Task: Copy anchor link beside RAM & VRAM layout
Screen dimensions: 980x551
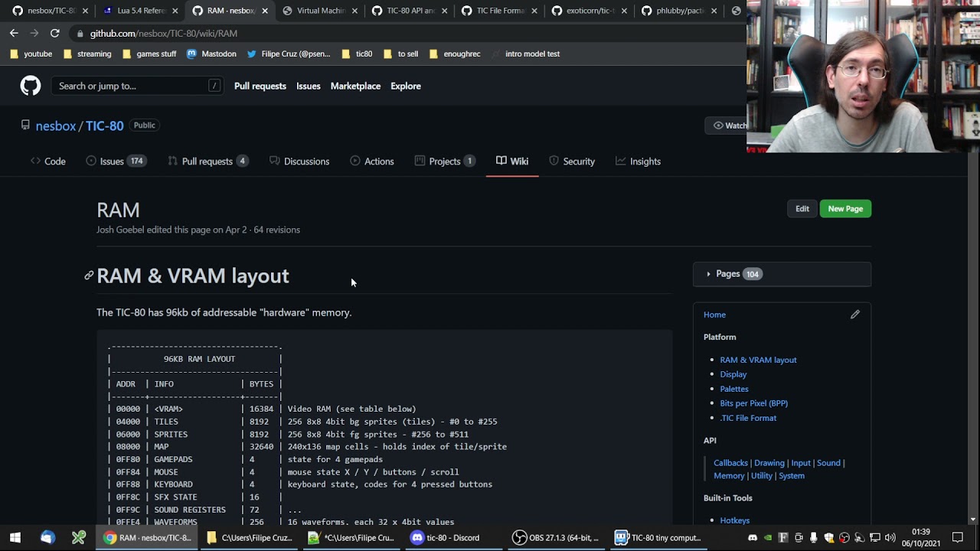Action: click(x=89, y=275)
